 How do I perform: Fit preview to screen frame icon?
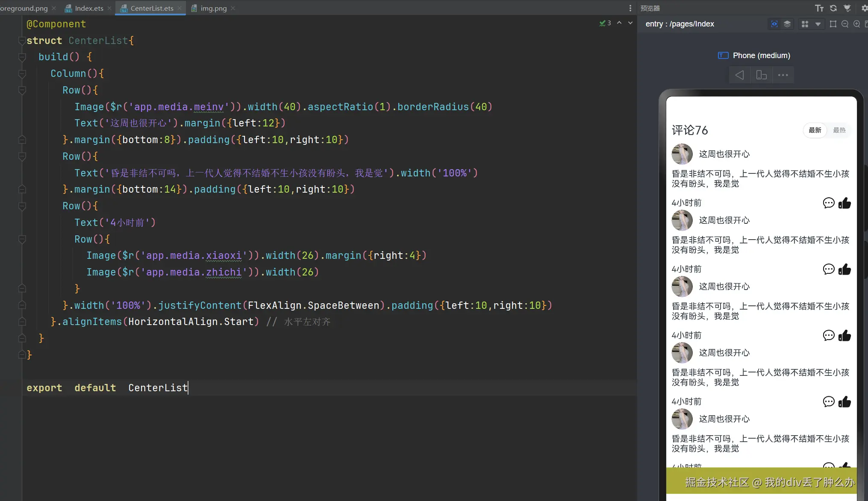click(x=833, y=24)
